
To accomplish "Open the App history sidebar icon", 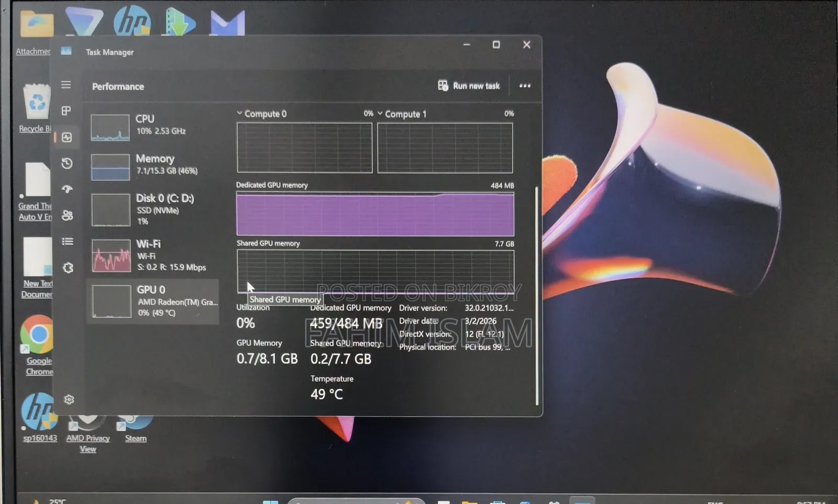I will click(67, 163).
